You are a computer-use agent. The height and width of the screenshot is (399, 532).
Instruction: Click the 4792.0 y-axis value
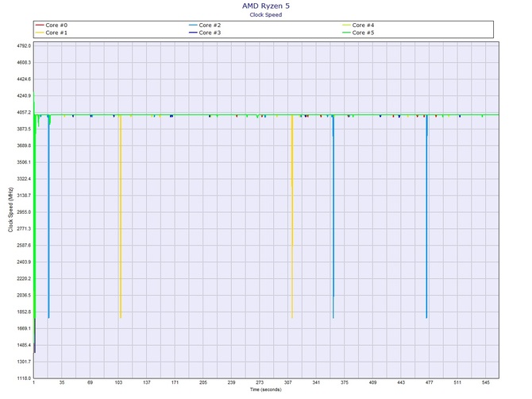point(24,46)
